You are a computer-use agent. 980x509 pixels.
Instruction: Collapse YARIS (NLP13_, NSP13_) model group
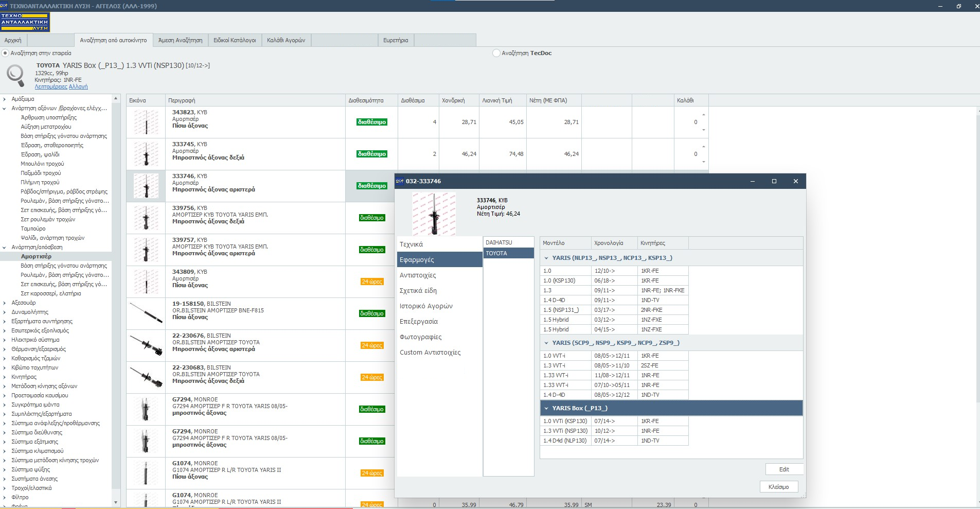tap(546, 258)
